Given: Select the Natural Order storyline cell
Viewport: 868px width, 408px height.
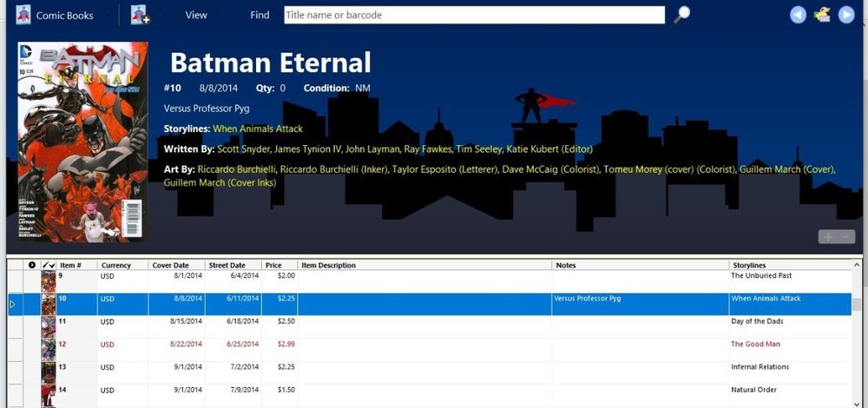Looking at the screenshot, I should pos(791,395).
